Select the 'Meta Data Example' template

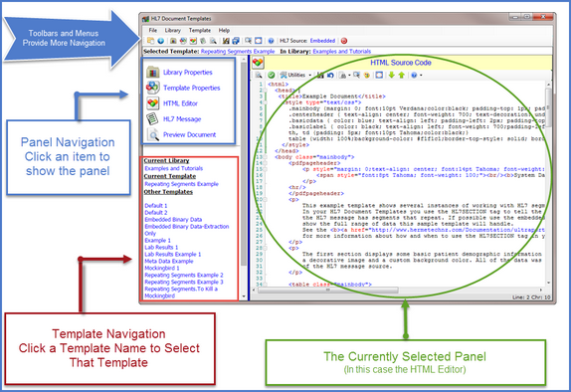pyautogui.click(x=169, y=262)
